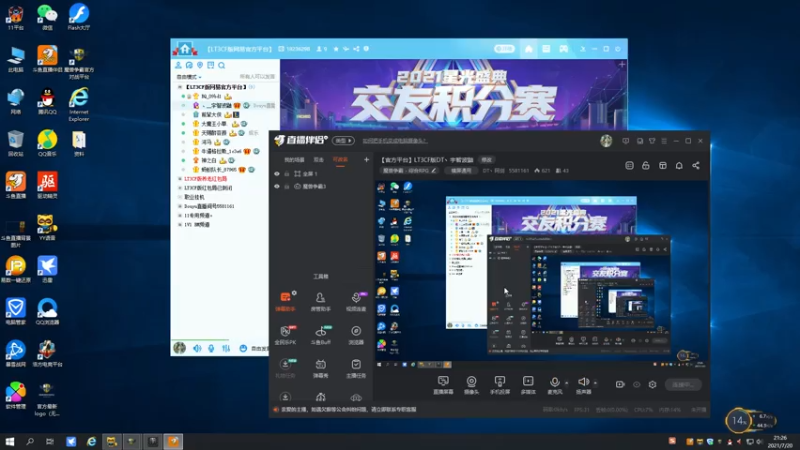Click the share icon in 直播伴侣 header
Image resolution: width=800 pixels, height=450 pixels.
tap(695, 165)
